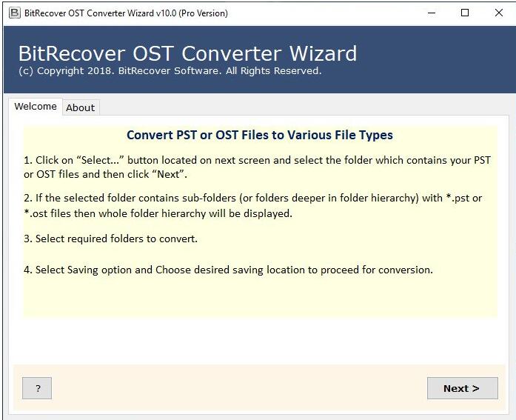Click the Next > button

point(462,388)
